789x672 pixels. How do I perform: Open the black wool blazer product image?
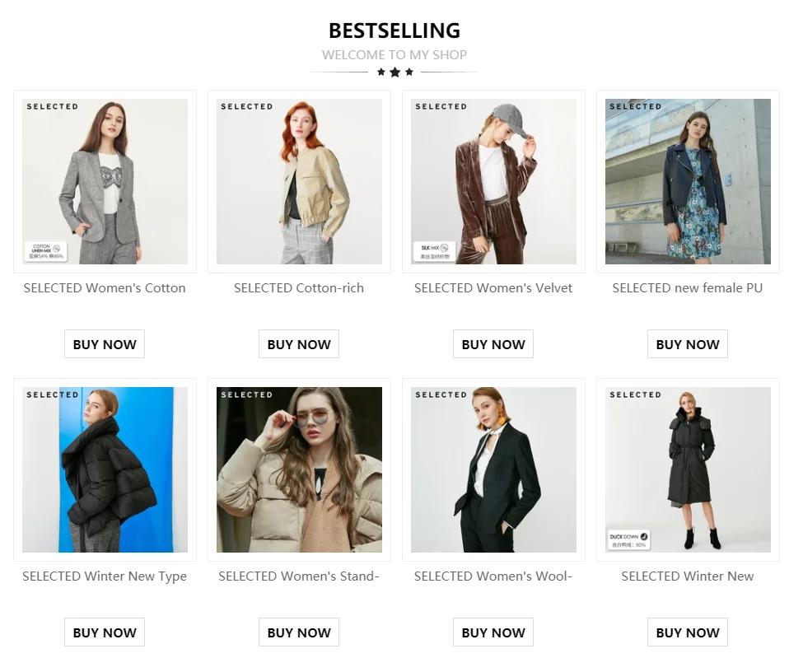pos(493,469)
